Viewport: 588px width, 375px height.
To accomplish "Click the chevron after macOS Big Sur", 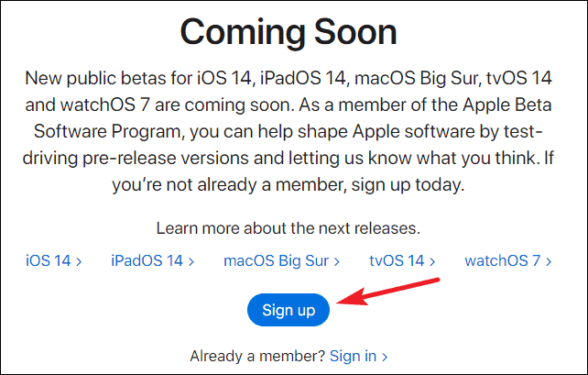I will tap(337, 261).
